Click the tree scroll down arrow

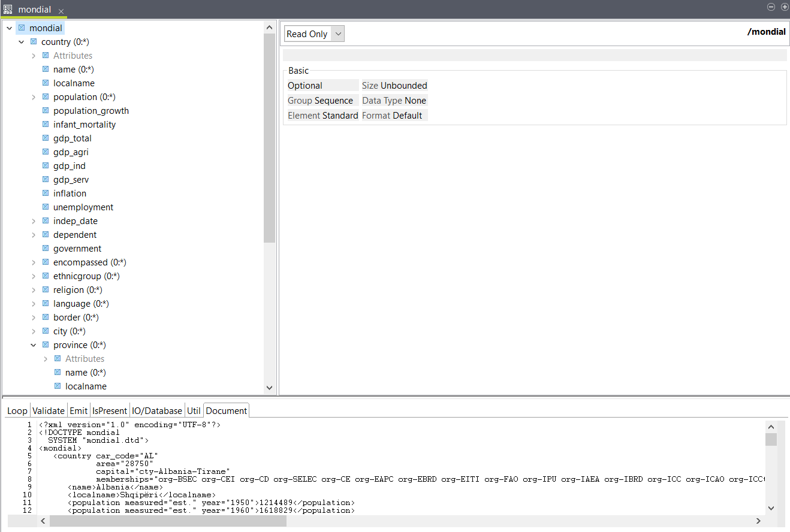point(269,388)
